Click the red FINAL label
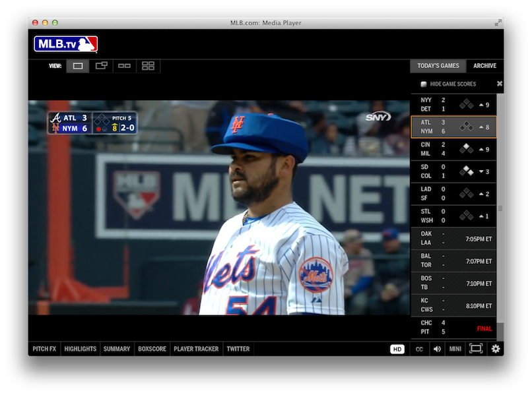The width and height of the screenshot is (532, 395). tap(484, 328)
